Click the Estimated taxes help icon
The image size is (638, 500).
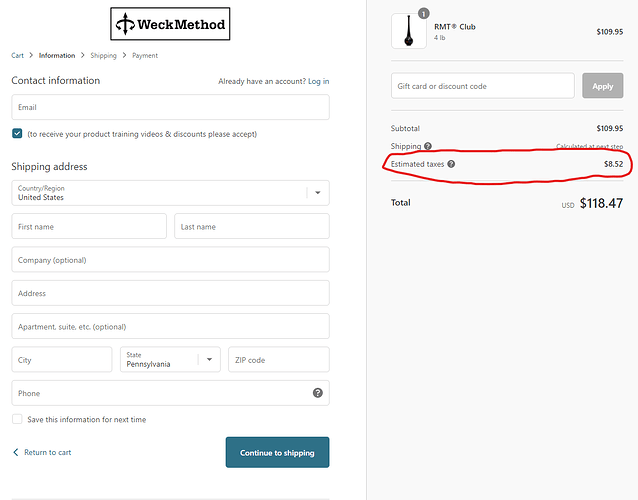click(451, 164)
